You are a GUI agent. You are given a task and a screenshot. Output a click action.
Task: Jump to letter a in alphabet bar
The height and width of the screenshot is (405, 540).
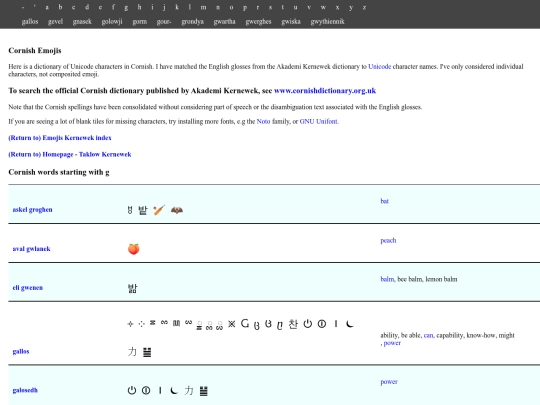click(x=47, y=7)
